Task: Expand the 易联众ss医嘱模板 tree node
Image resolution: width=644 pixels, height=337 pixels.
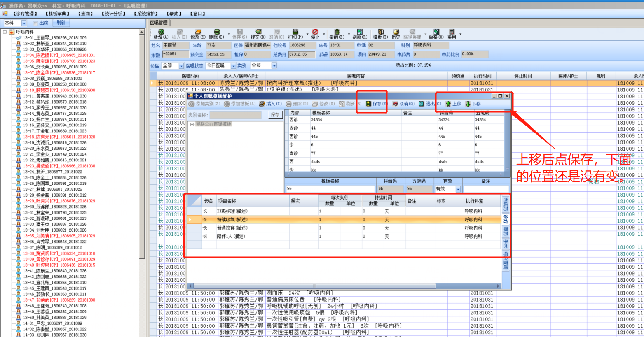Action: [x=192, y=125]
